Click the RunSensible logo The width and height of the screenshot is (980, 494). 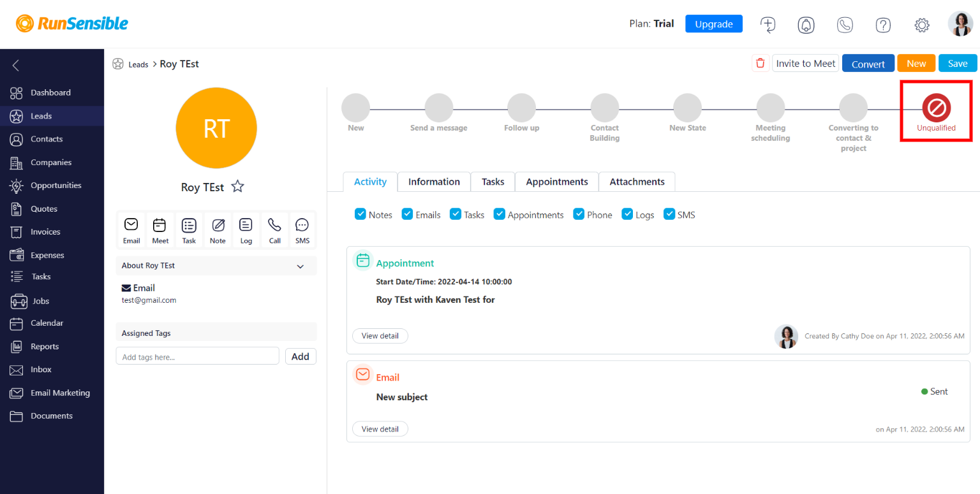(72, 24)
